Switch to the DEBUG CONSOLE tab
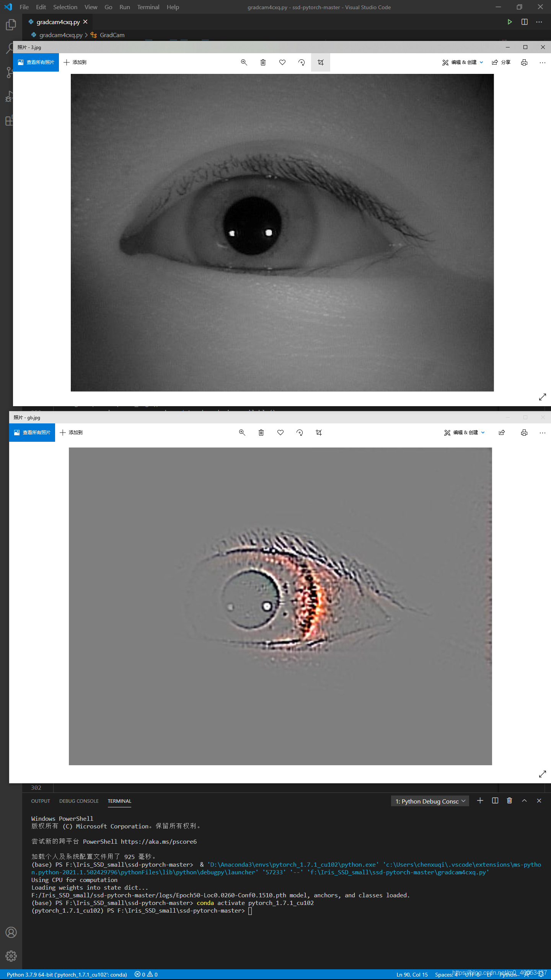This screenshot has width=551, height=980. pos(79,801)
